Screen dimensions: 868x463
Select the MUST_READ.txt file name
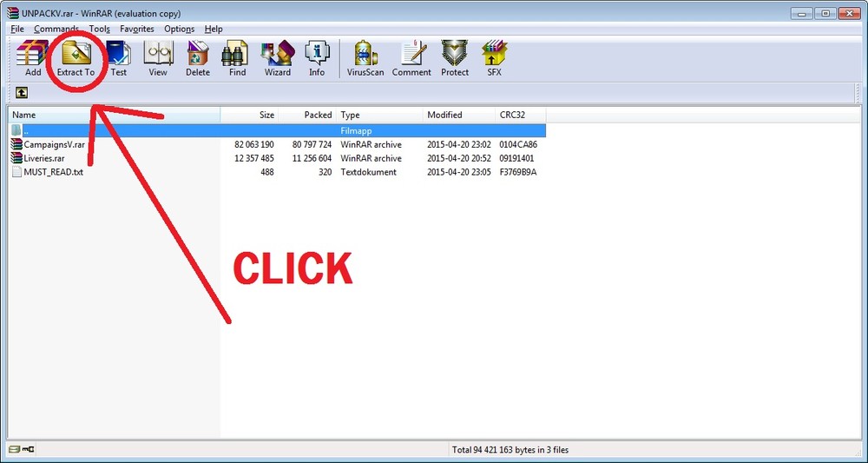coord(53,172)
